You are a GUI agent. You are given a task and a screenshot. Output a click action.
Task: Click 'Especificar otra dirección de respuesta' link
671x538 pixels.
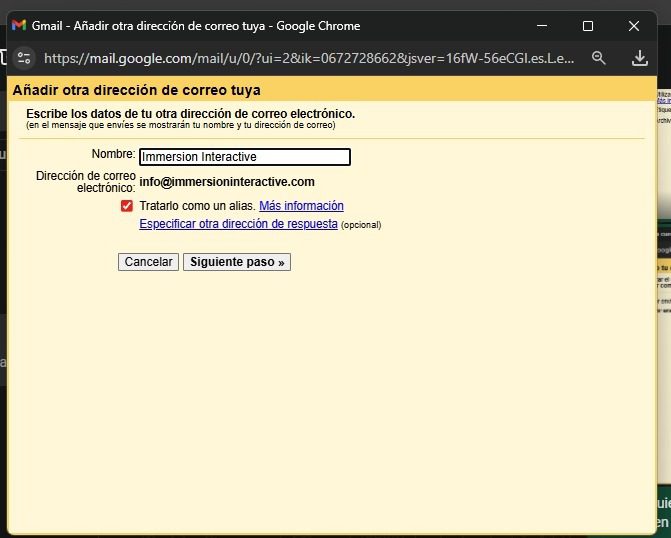click(238, 224)
